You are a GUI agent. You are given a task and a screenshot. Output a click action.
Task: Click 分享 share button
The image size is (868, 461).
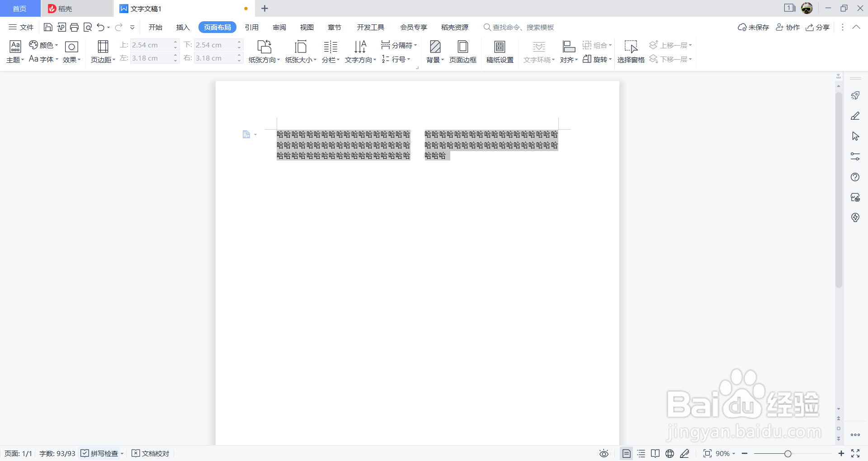(x=818, y=27)
